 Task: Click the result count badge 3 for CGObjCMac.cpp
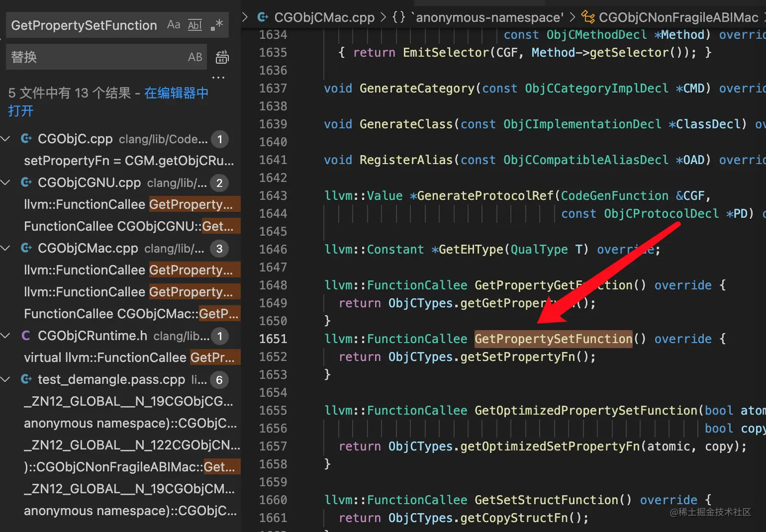[219, 249]
